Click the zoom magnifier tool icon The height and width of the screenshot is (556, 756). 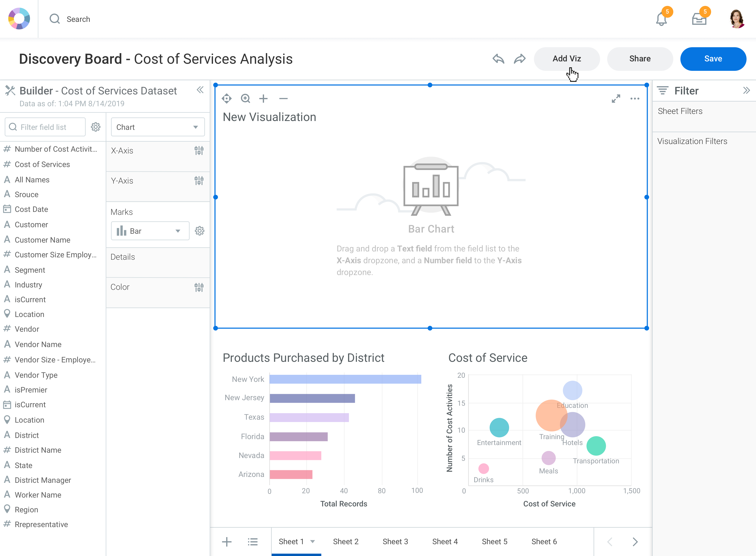tap(246, 99)
